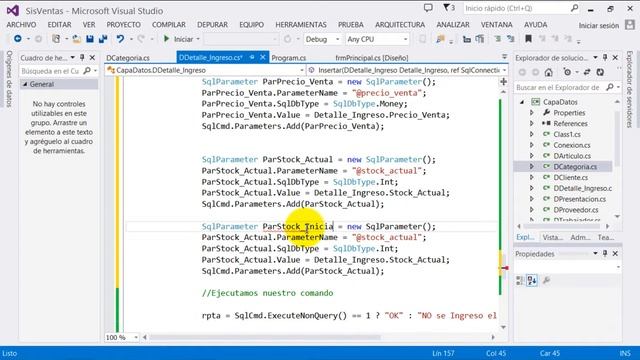
Task: Click Iniciar sesión link
Action: click(599, 25)
